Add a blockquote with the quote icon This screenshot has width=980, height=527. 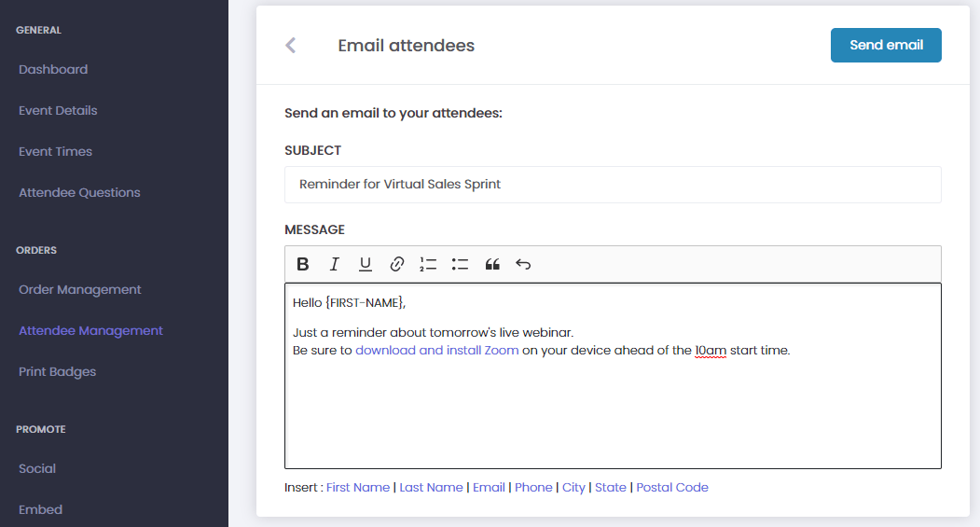point(492,264)
